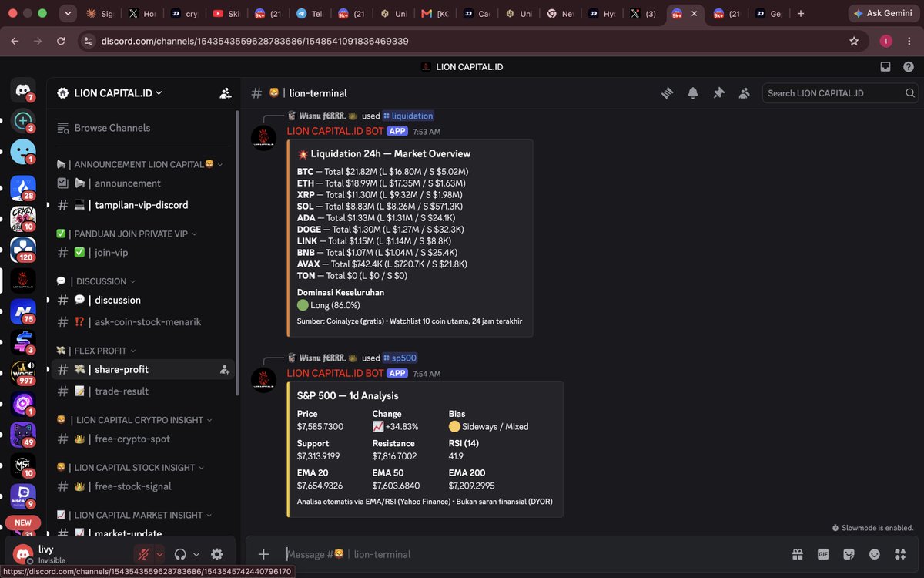
Task: Open the announcement channel
Action: coord(143,183)
